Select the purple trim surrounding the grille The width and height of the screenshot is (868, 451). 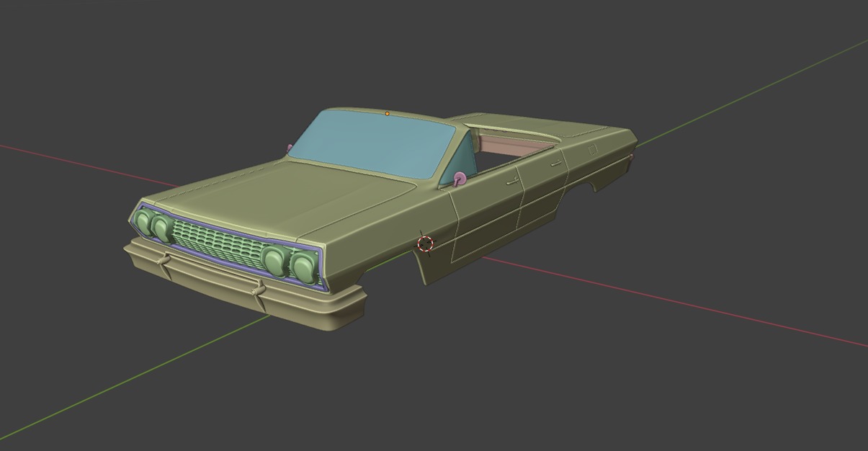pos(230,248)
